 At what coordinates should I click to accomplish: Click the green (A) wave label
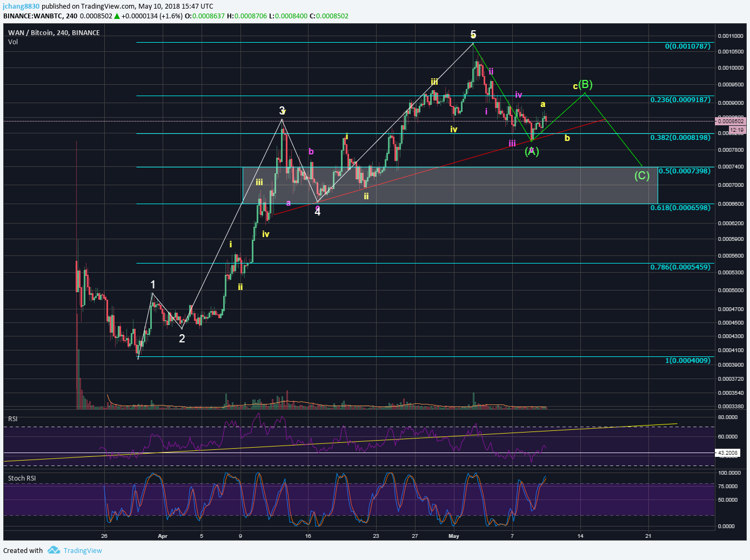coord(532,151)
